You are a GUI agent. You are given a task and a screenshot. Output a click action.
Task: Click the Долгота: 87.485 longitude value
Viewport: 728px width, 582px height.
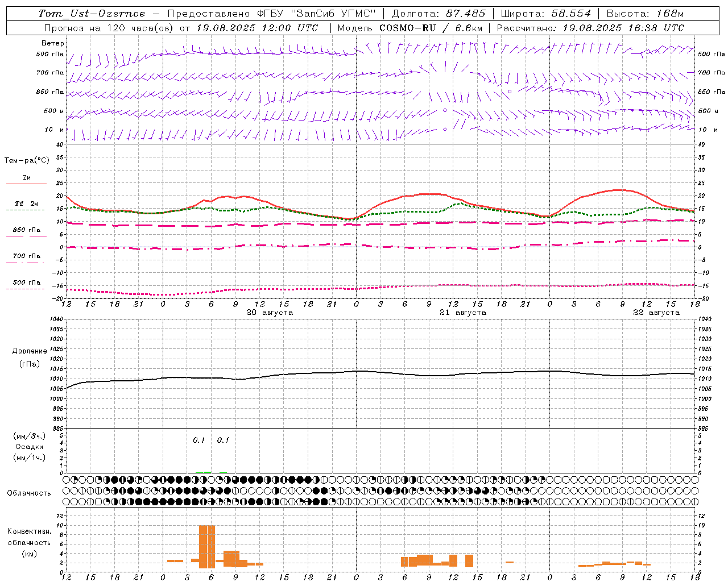click(439, 14)
